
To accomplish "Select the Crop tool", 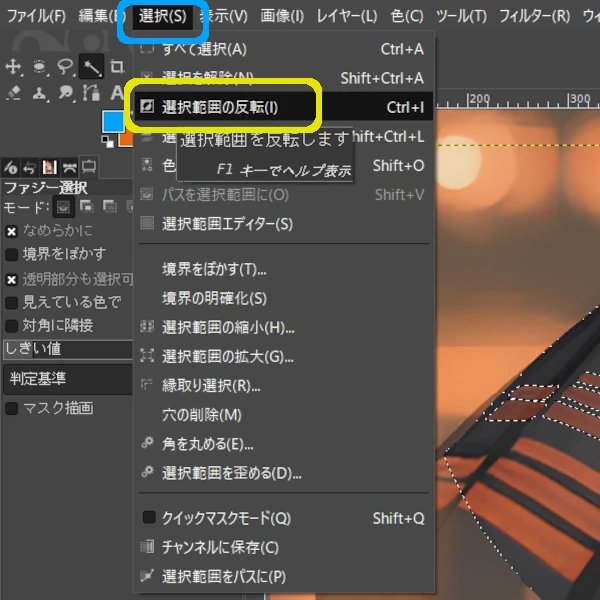I will pos(117,66).
